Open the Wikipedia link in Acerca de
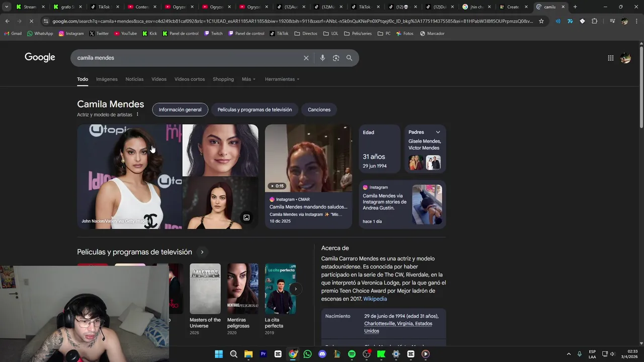Viewport: 644px width, 362px height. 375,299
